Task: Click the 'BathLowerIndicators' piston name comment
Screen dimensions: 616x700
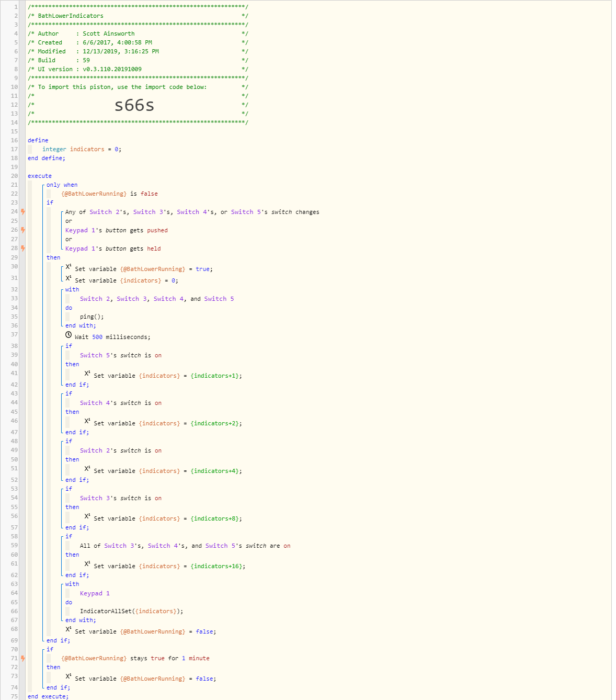Action: point(71,16)
